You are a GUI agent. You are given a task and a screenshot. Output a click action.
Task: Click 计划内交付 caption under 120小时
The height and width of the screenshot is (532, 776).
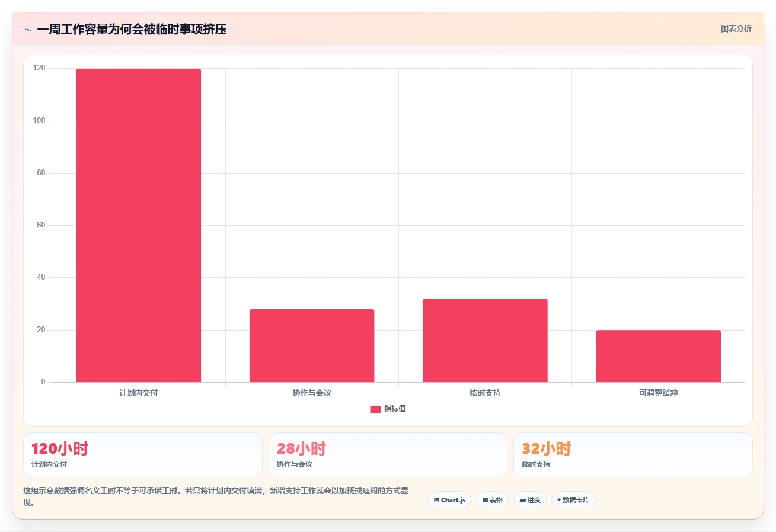49,464
